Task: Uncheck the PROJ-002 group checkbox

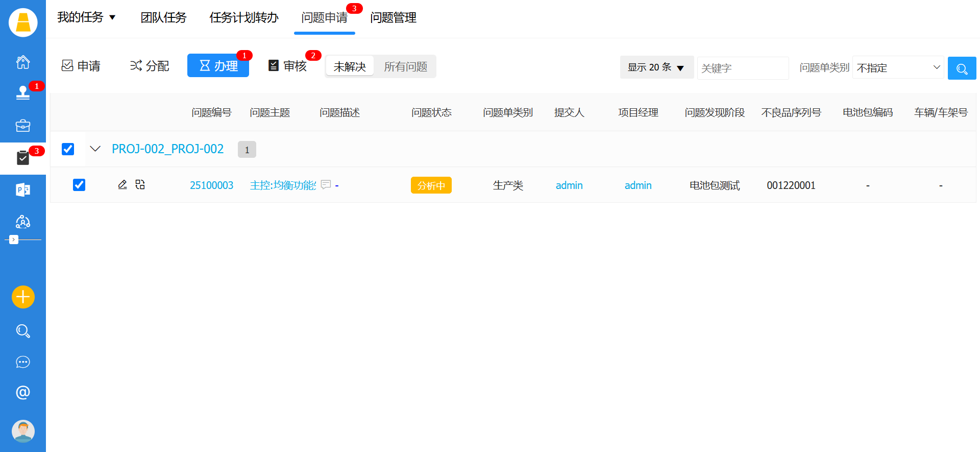Action: coord(68,149)
